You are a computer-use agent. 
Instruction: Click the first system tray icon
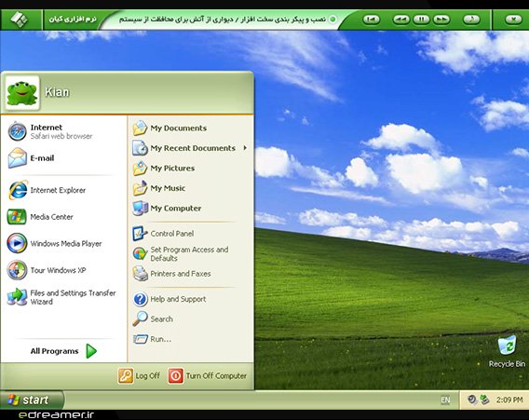point(472,400)
